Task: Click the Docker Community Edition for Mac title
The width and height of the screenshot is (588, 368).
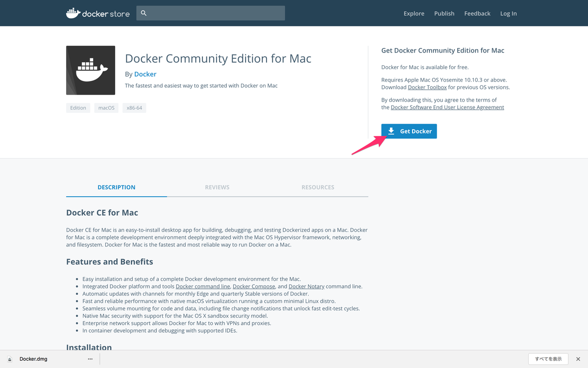Action: click(x=218, y=58)
